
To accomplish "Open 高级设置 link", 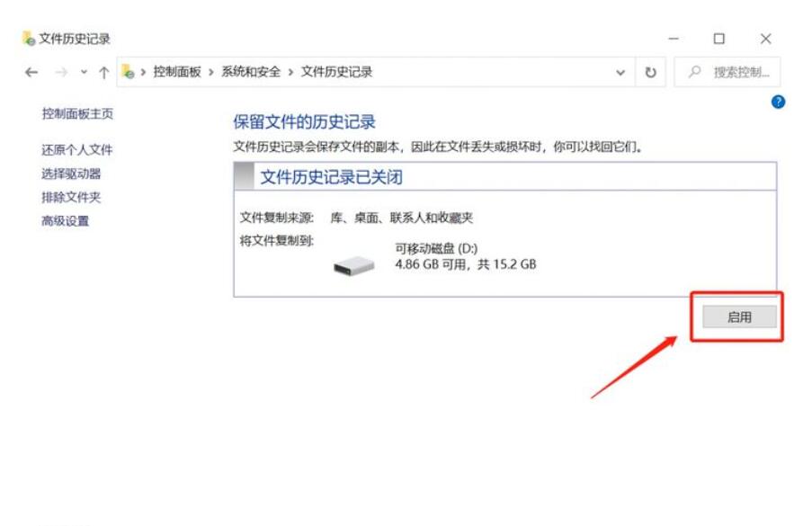I will point(66,221).
